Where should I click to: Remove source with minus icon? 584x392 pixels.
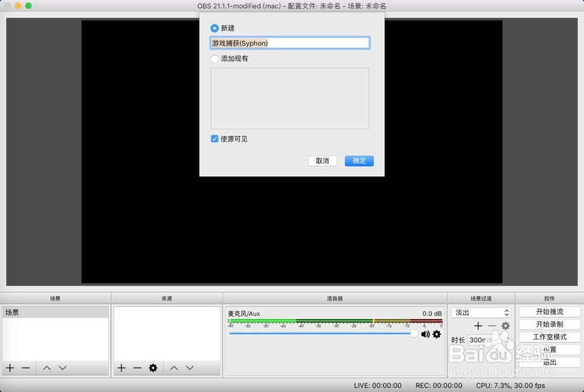click(137, 368)
